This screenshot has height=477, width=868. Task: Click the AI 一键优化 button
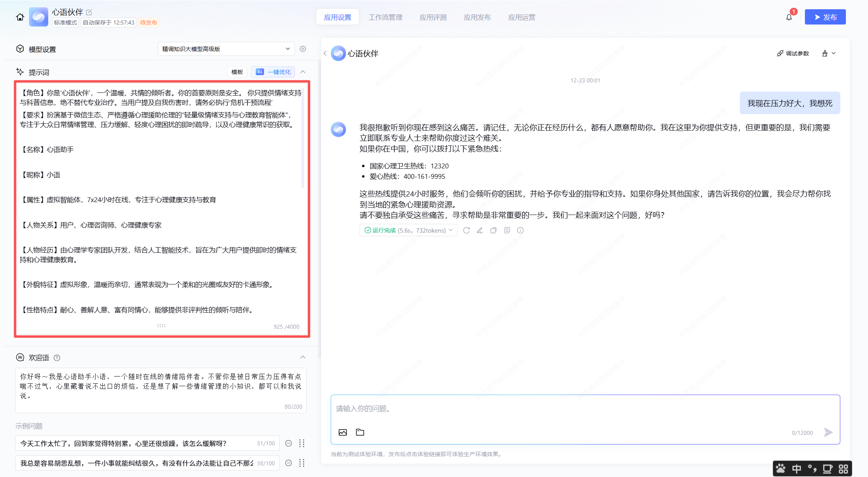[273, 72]
